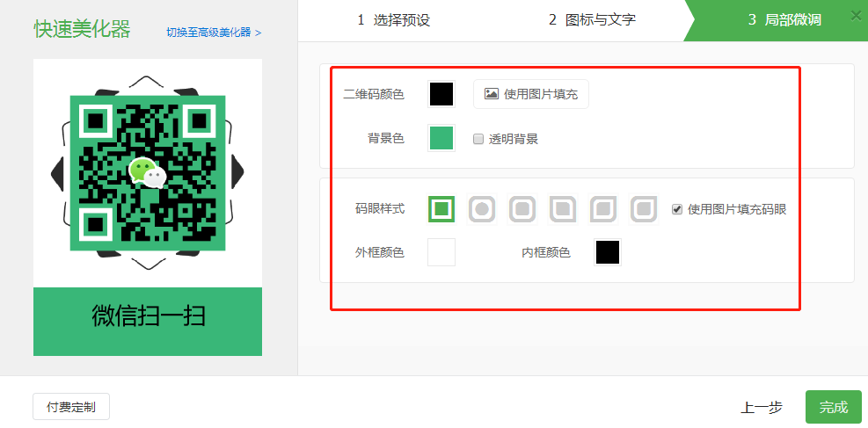Choose the rounded-square code-eye style
Image resolution: width=868 pixels, height=428 pixels.
(x=522, y=209)
